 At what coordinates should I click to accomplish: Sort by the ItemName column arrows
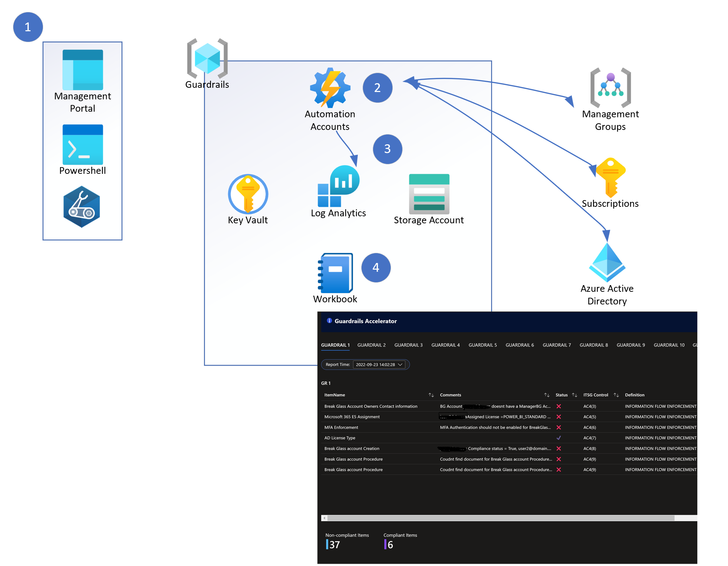(x=431, y=395)
